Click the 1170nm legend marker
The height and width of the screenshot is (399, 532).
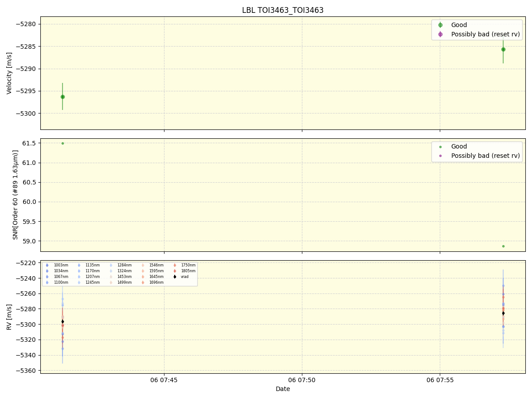pyautogui.click(x=79, y=271)
